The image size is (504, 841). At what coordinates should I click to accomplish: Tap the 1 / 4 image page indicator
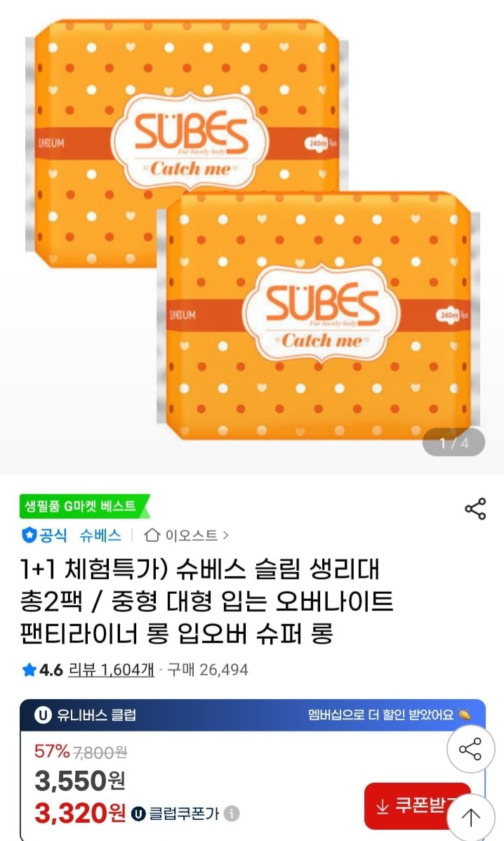pyautogui.click(x=453, y=442)
